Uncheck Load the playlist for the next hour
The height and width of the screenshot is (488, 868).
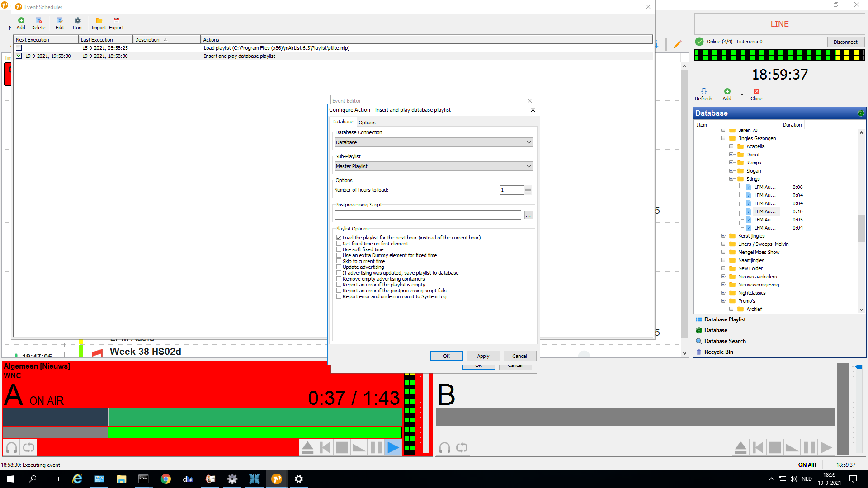pos(339,238)
